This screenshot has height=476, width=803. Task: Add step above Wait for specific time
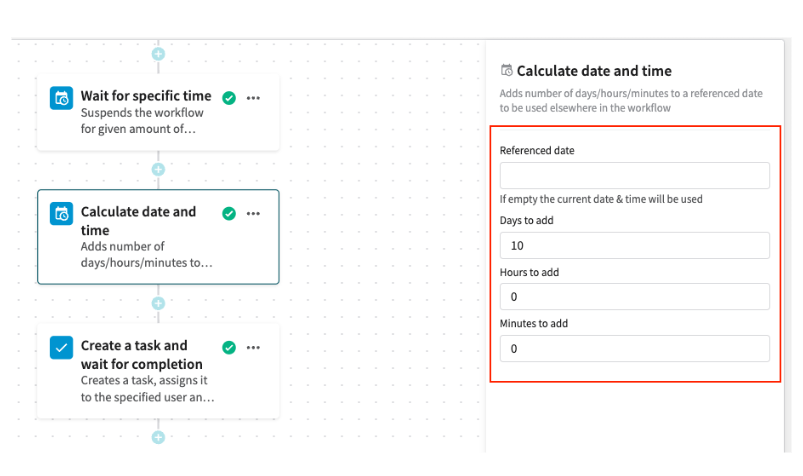coord(157,53)
